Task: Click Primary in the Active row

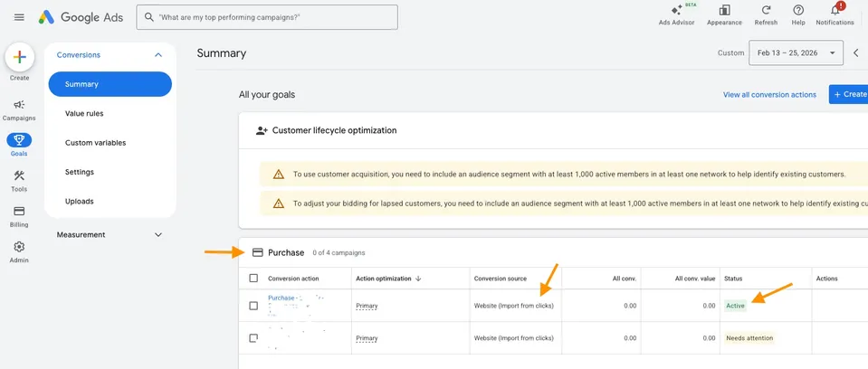Action: 367,306
